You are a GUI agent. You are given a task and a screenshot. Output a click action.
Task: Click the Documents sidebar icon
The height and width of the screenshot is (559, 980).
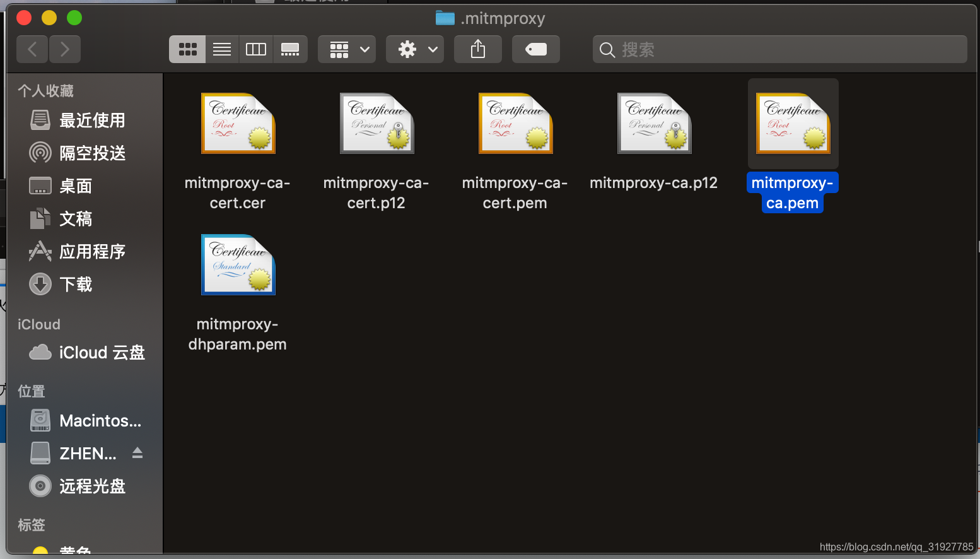click(x=40, y=218)
